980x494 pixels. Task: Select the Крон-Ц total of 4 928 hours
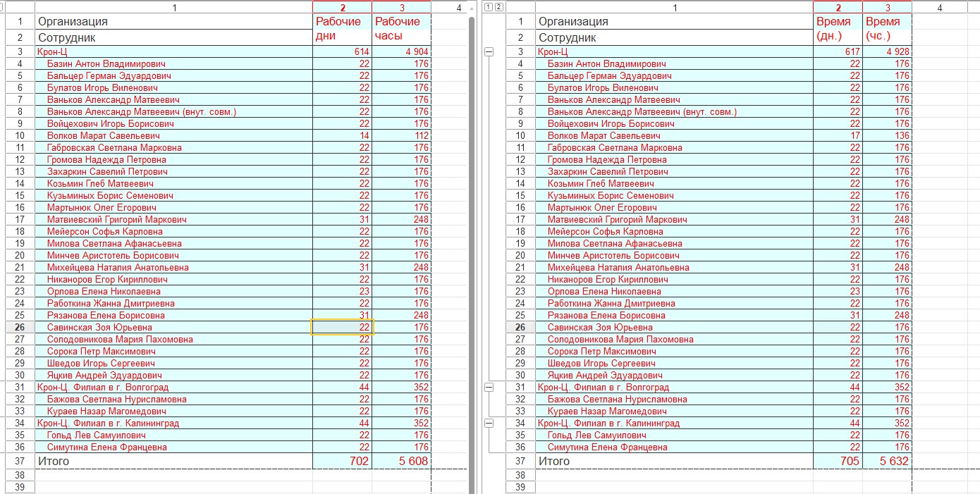[x=887, y=51]
